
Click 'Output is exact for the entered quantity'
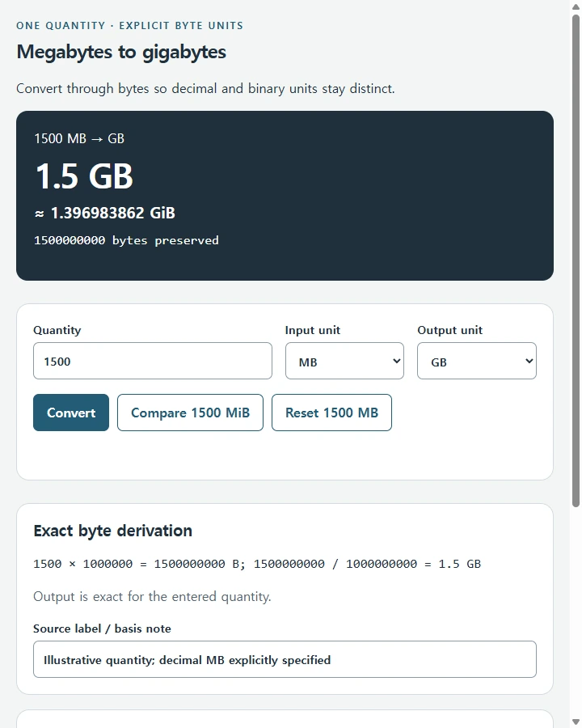tap(152, 596)
